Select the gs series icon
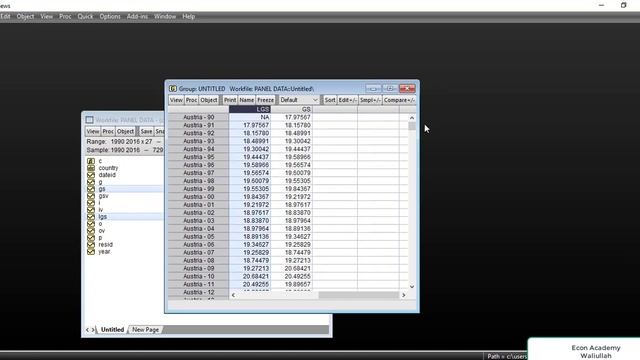This screenshot has width=640, height=360. point(91,189)
